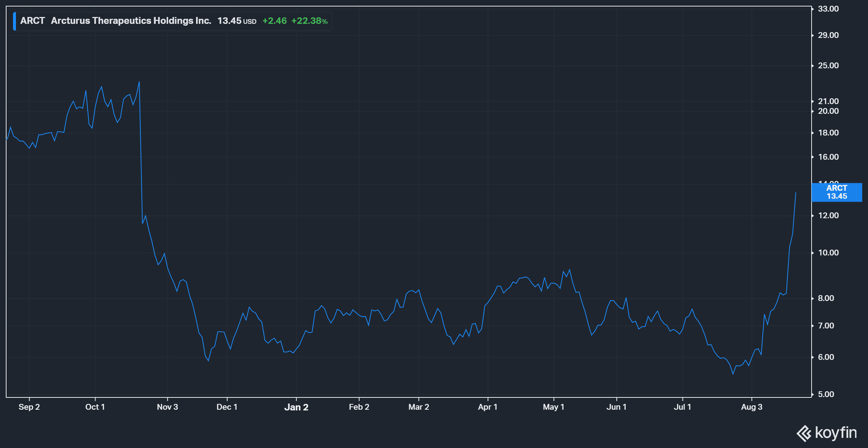The image size is (868, 448).
Task: Click the May 1 date label
Action: point(554,407)
